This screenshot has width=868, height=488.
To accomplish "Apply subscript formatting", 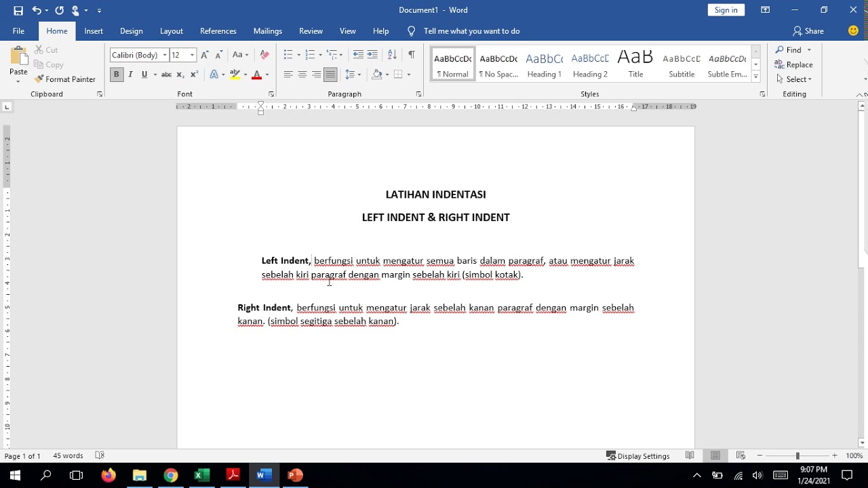I will 180,75.
